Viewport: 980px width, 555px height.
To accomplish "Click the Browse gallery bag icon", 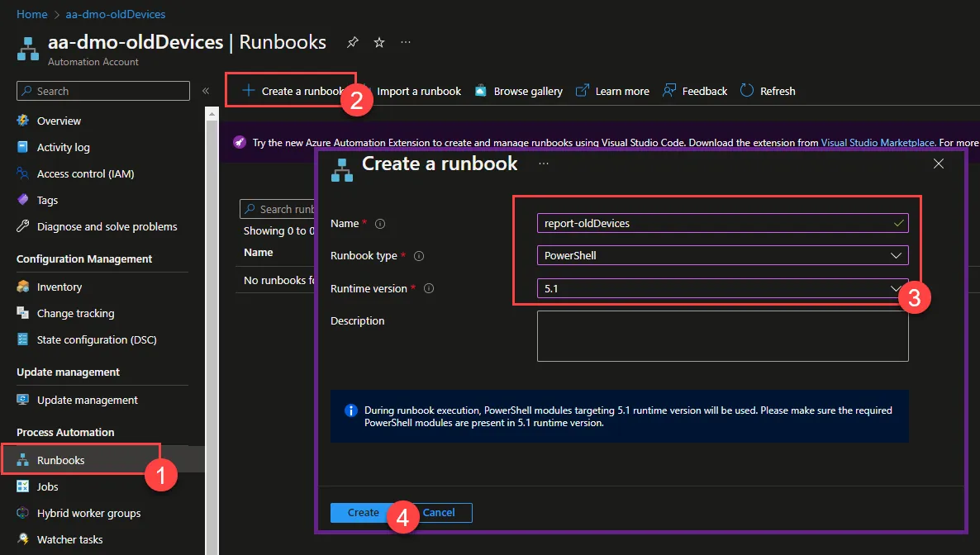I will (x=480, y=91).
